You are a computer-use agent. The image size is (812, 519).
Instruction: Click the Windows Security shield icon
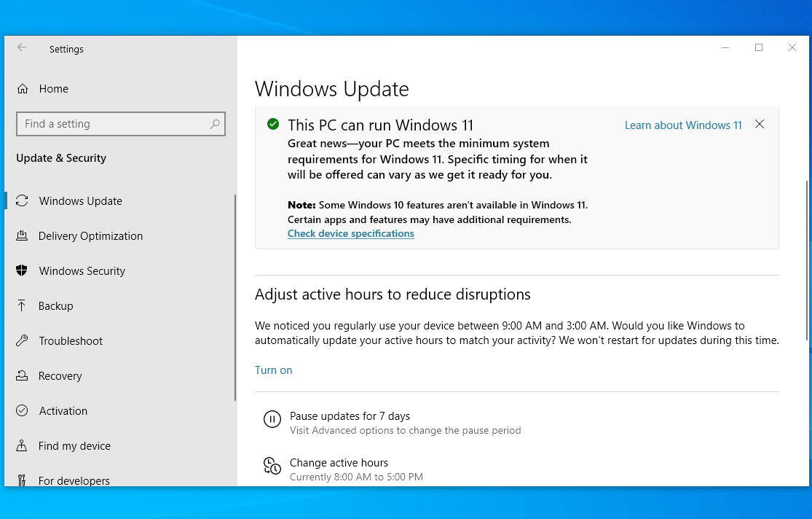22,271
